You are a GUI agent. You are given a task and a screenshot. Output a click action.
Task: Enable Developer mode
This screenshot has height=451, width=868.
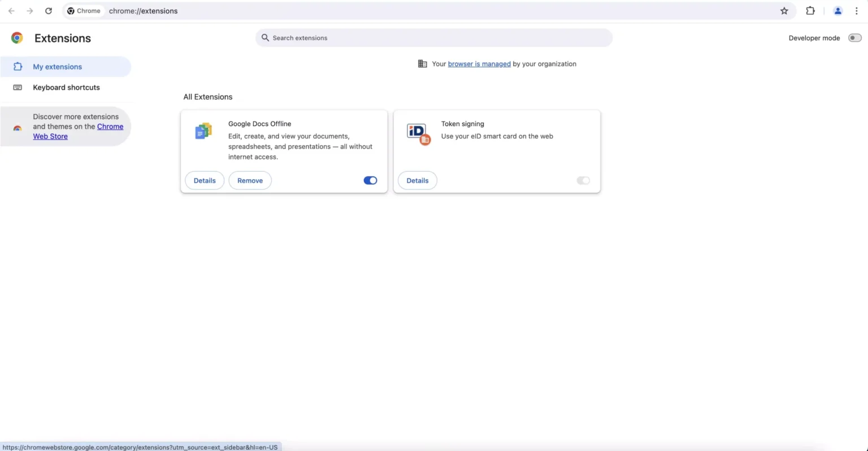point(854,38)
